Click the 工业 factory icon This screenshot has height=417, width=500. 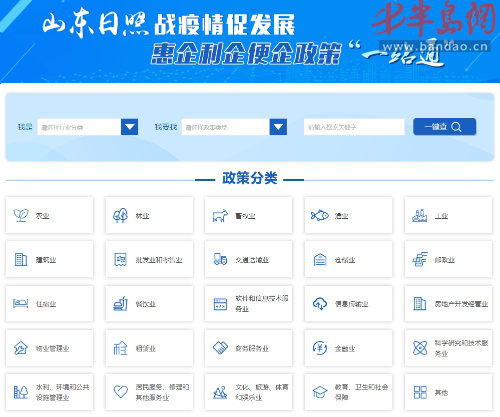pyautogui.click(x=420, y=215)
